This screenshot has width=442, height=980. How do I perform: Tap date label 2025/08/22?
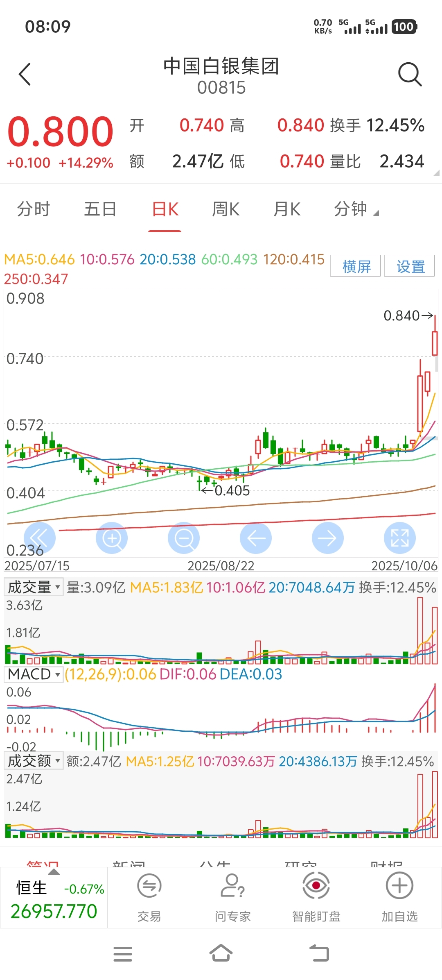(221, 566)
